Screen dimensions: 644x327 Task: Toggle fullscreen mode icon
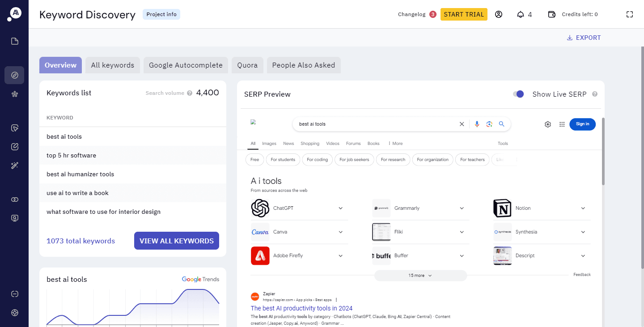[x=630, y=14]
